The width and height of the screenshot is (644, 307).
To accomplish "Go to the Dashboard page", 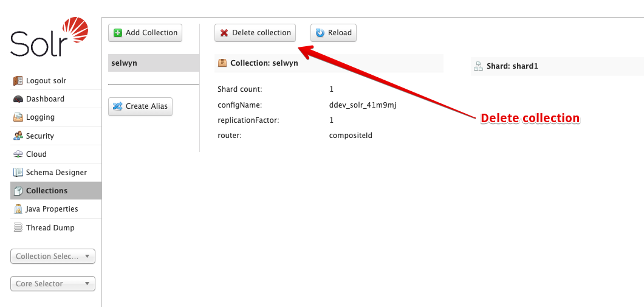I will click(x=56, y=99).
